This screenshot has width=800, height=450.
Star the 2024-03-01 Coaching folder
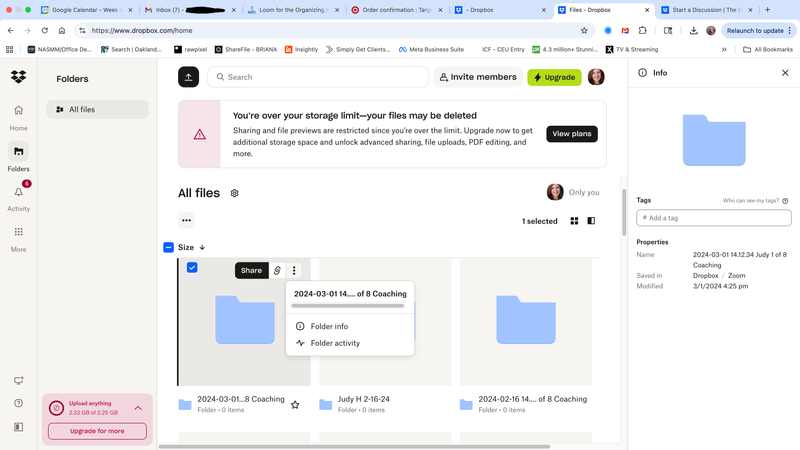[295, 405]
